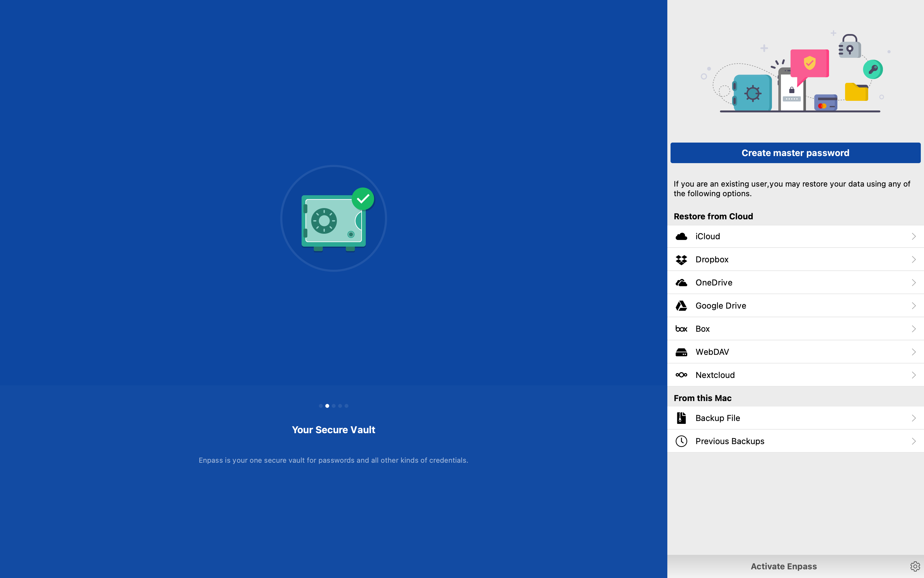Click the Dropbox logo icon
This screenshot has width=924, height=578.
tap(681, 259)
